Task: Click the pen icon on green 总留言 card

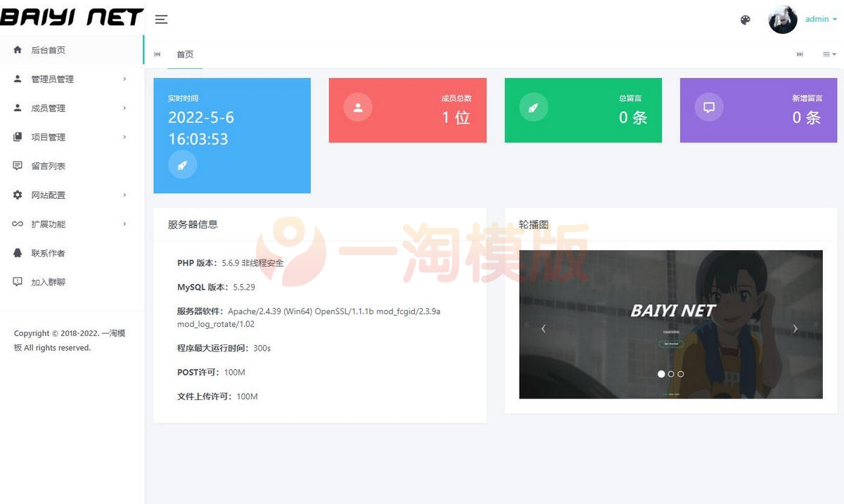Action: [x=532, y=107]
